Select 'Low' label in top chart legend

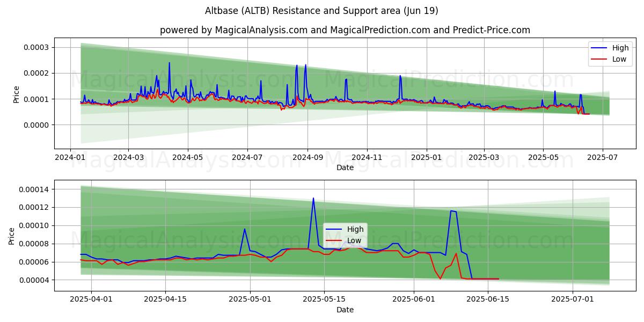coord(619,59)
